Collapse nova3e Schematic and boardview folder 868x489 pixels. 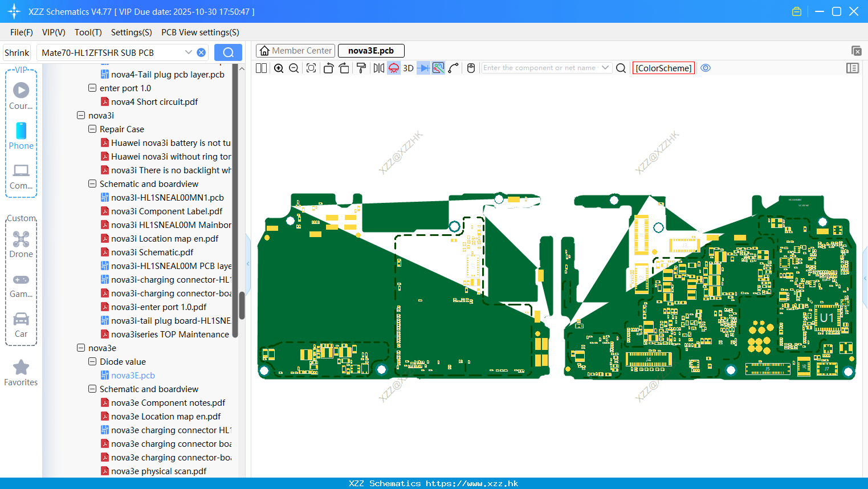click(92, 389)
